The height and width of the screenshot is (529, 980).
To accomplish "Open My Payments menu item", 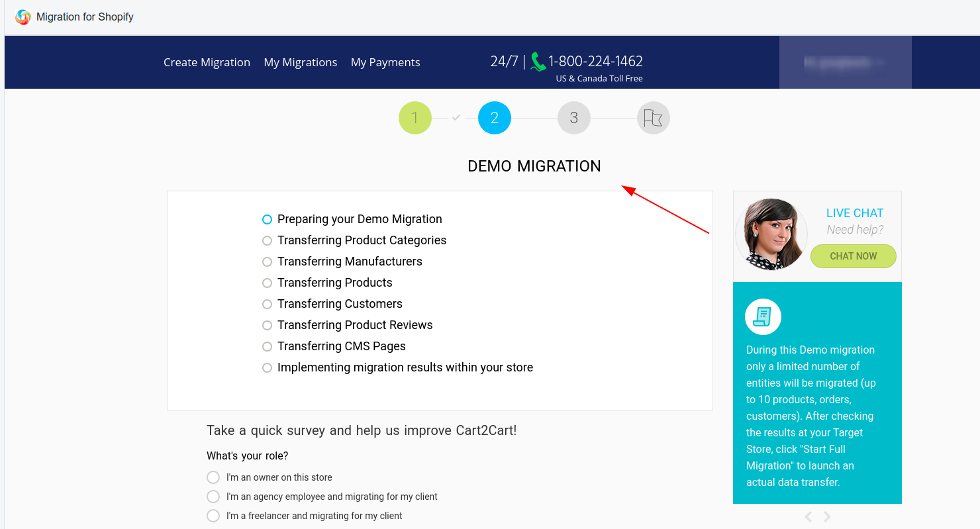I will click(x=385, y=62).
